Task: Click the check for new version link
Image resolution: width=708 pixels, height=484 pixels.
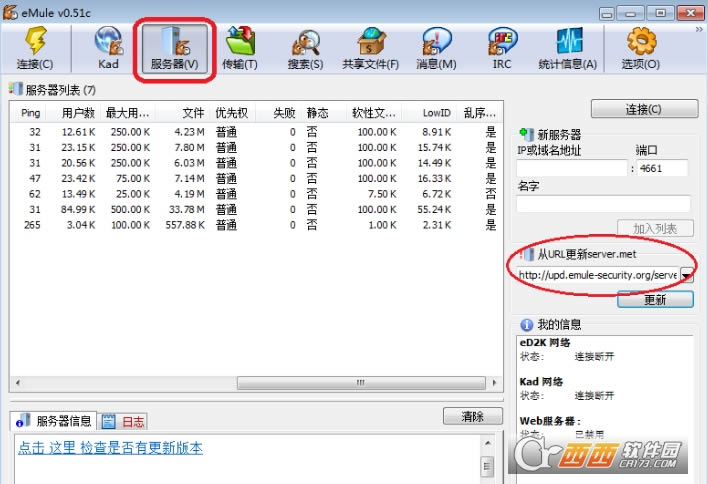Action: (x=110, y=448)
